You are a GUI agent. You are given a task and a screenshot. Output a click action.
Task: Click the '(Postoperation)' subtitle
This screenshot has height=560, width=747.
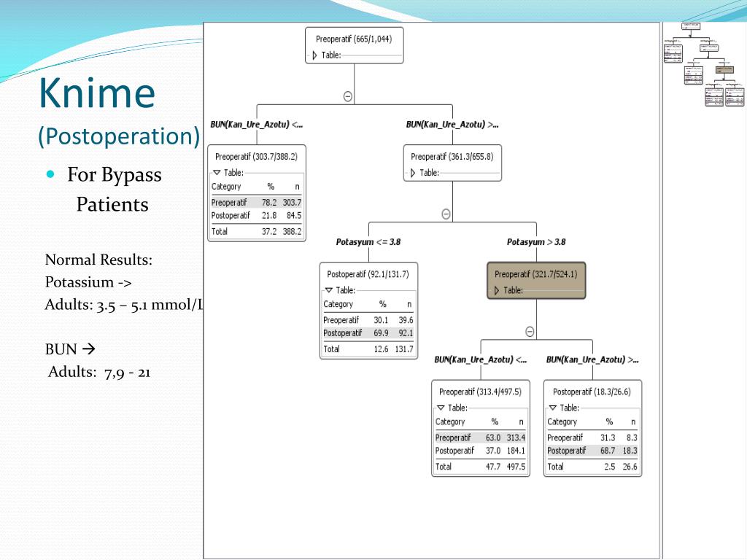[x=119, y=136]
